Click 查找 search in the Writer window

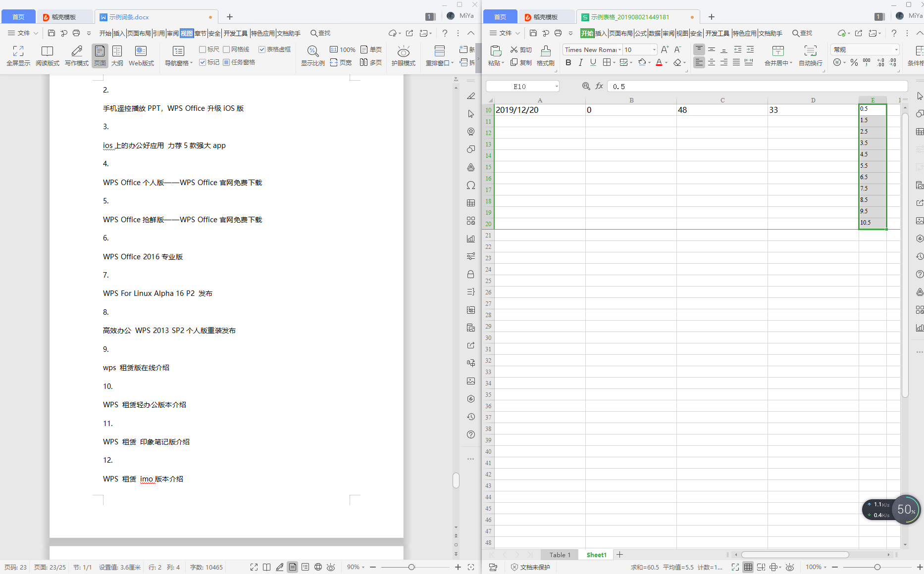(x=320, y=33)
